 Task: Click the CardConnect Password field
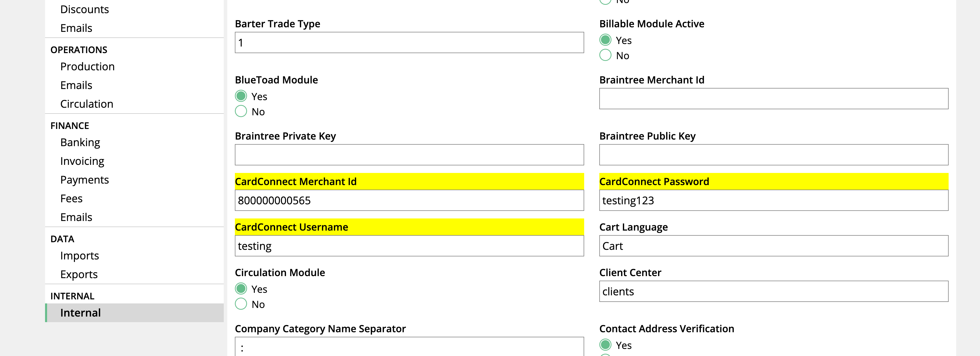click(774, 200)
